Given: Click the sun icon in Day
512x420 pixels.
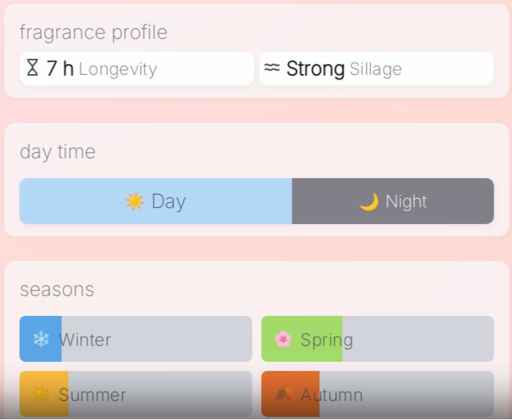Looking at the screenshot, I should [x=135, y=201].
